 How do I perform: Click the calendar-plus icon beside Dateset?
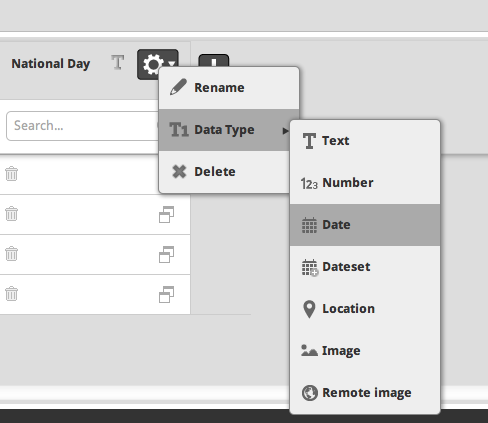pyautogui.click(x=310, y=268)
